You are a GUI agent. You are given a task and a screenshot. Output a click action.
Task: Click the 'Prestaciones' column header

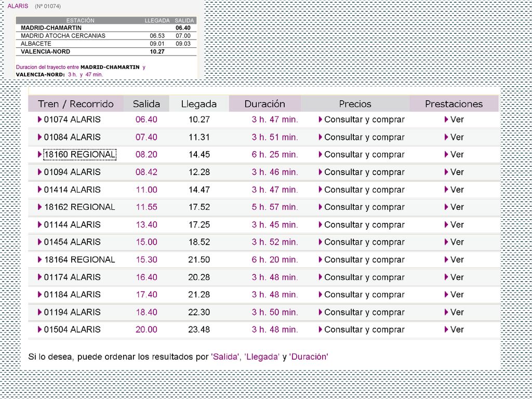pyautogui.click(x=454, y=104)
